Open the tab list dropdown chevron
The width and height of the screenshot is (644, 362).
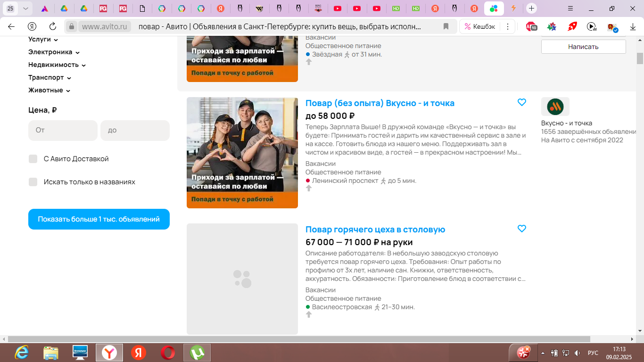tap(25, 8)
